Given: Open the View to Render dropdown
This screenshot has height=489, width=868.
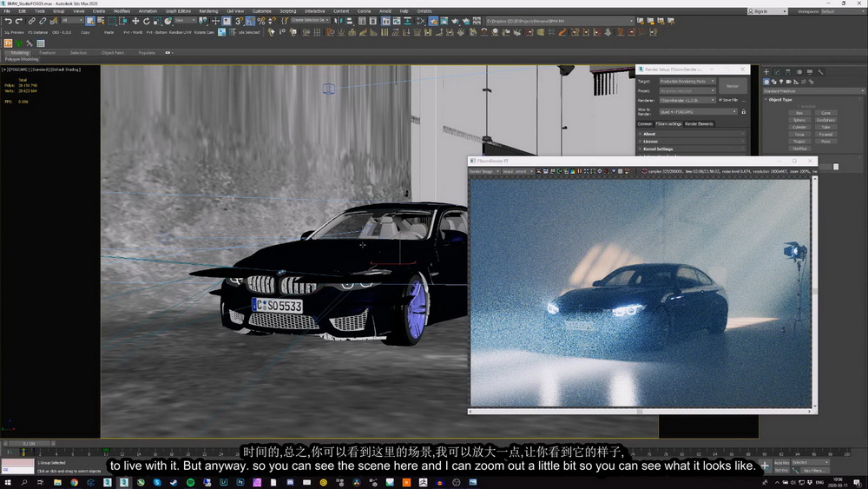Looking at the screenshot, I should (x=698, y=112).
